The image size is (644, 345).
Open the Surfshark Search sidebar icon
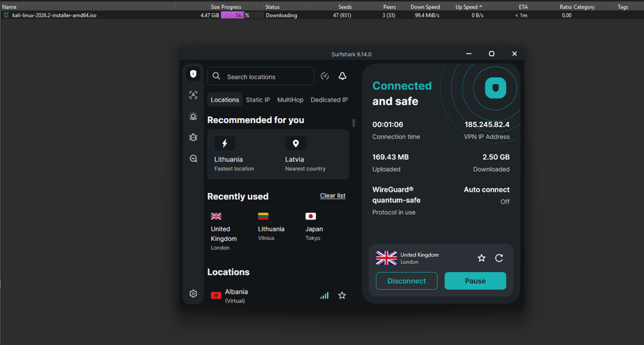click(x=193, y=158)
